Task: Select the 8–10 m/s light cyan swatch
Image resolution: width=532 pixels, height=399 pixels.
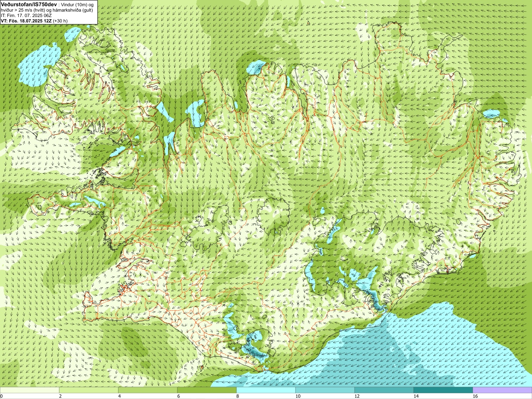Action: coord(266,390)
